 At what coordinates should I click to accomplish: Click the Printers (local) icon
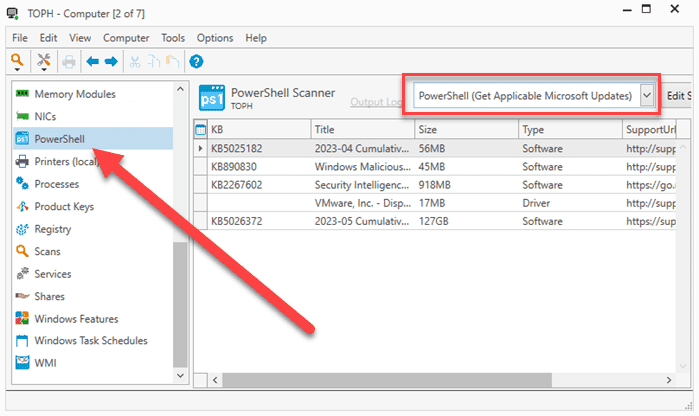(22, 161)
